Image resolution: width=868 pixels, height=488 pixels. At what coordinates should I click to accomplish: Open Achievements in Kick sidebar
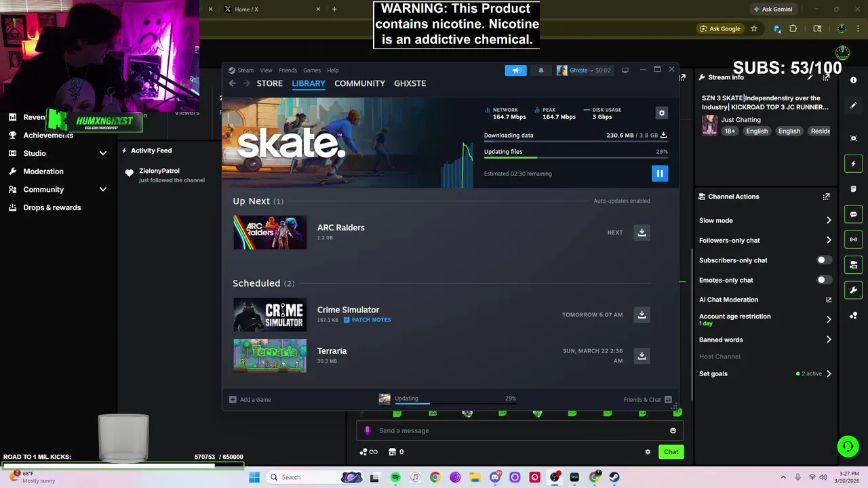(48, 135)
